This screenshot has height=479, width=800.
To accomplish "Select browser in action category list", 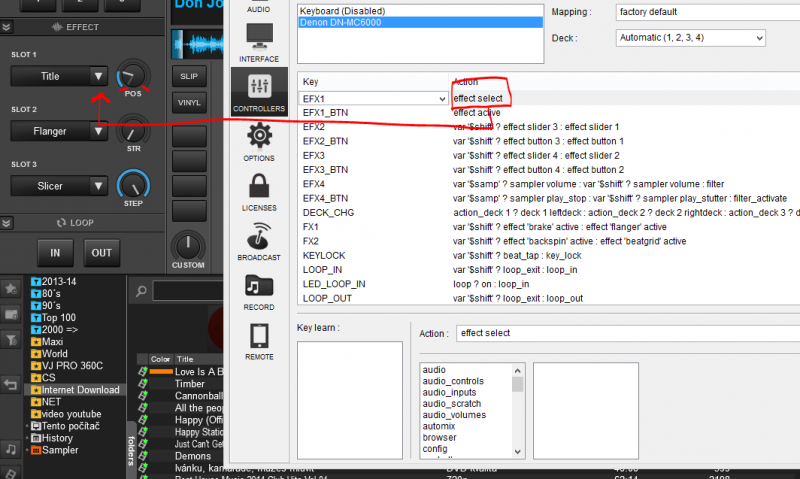I will coord(440,437).
